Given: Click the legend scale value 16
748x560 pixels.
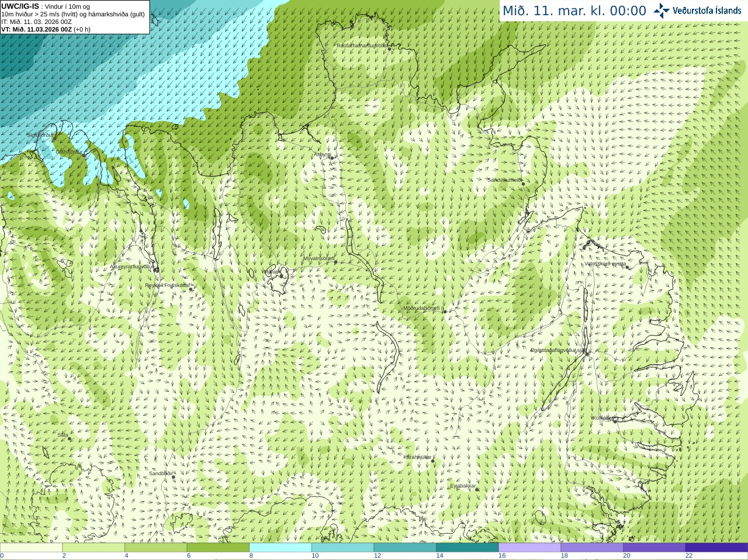Looking at the screenshot, I should coord(502,556).
